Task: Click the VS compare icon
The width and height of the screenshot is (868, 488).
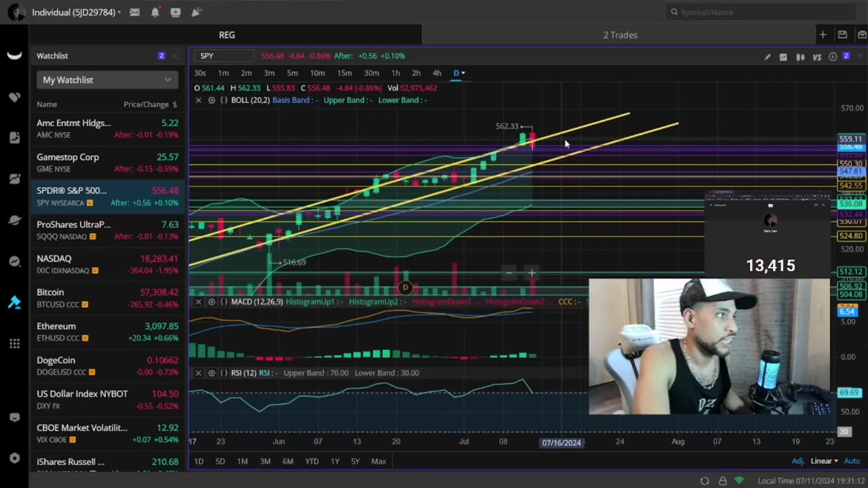Action: (817, 57)
